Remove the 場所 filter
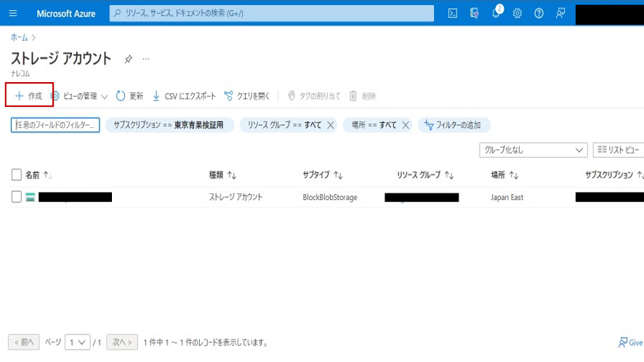644x362 pixels. (406, 125)
